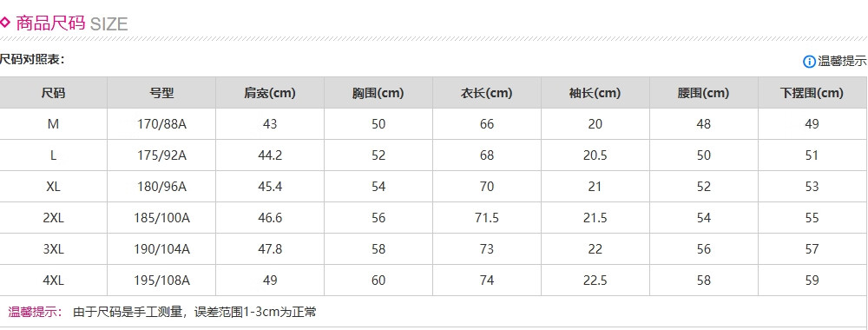The width and height of the screenshot is (868, 330).
Task: Click the 袖长(cm) column header
Action: pyautogui.click(x=595, y=92)
